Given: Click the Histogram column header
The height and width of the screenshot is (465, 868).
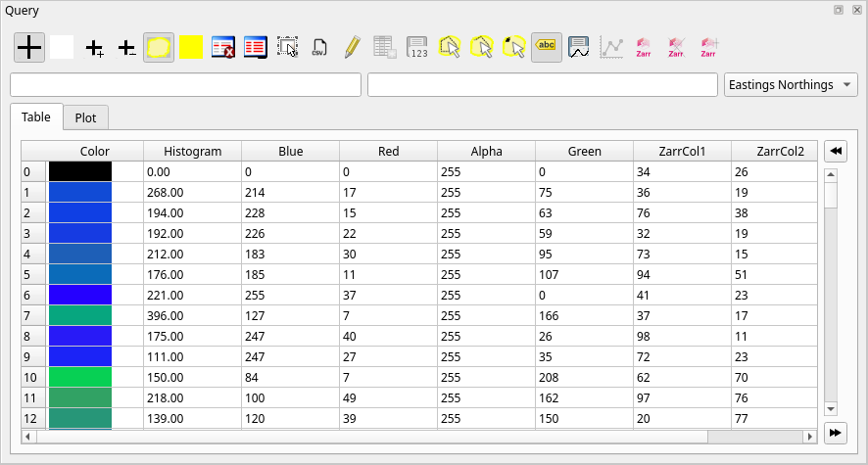Looking at the screenshot, I should [x=193, y=151].
